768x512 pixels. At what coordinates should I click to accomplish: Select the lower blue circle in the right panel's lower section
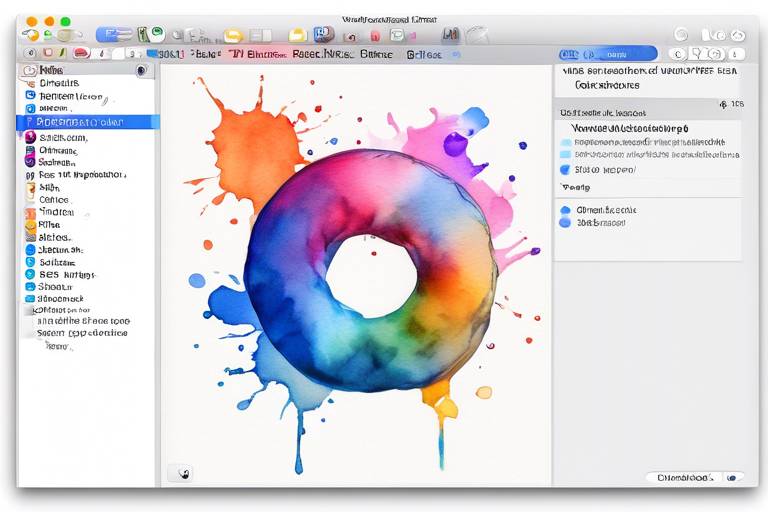pyautogui.click(x=565, y=222)
